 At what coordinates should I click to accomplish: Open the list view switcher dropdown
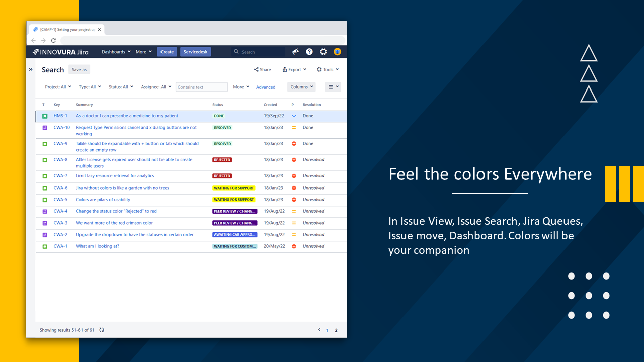click(x=333, y=87)
